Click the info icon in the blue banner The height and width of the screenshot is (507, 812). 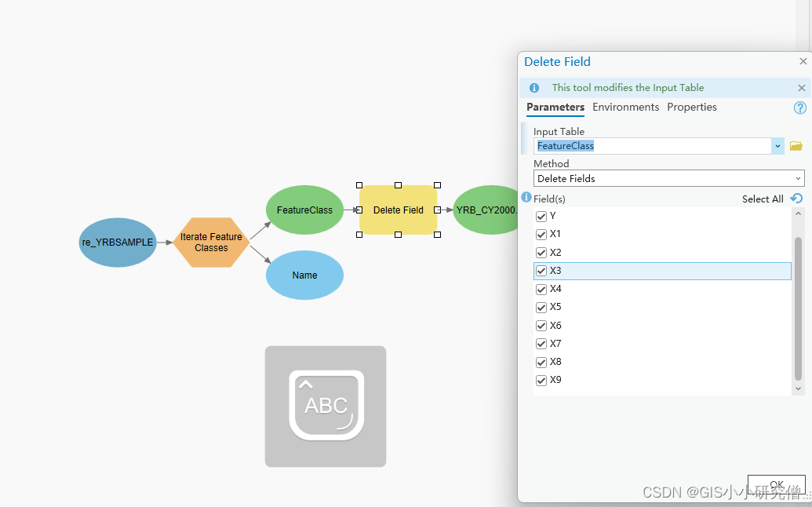click(x=534, y=88)
